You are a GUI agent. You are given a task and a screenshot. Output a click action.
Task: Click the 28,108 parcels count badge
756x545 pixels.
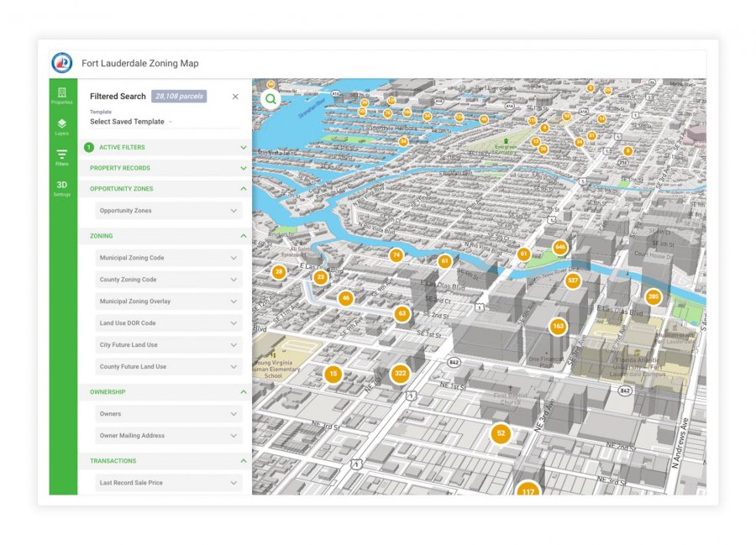pos(179,96)
